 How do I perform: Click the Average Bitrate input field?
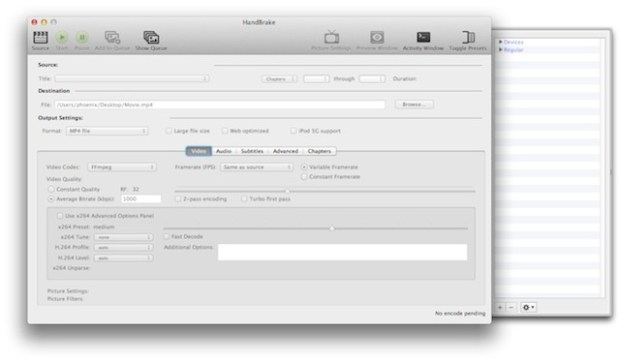click(x=141, y=199)
